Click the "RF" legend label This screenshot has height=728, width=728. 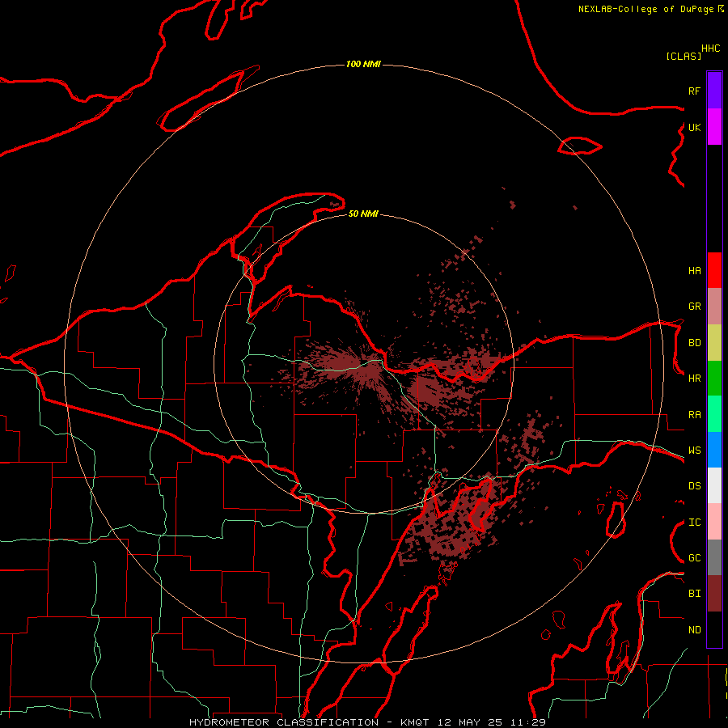pyautogui.click(x=694, y=91)
